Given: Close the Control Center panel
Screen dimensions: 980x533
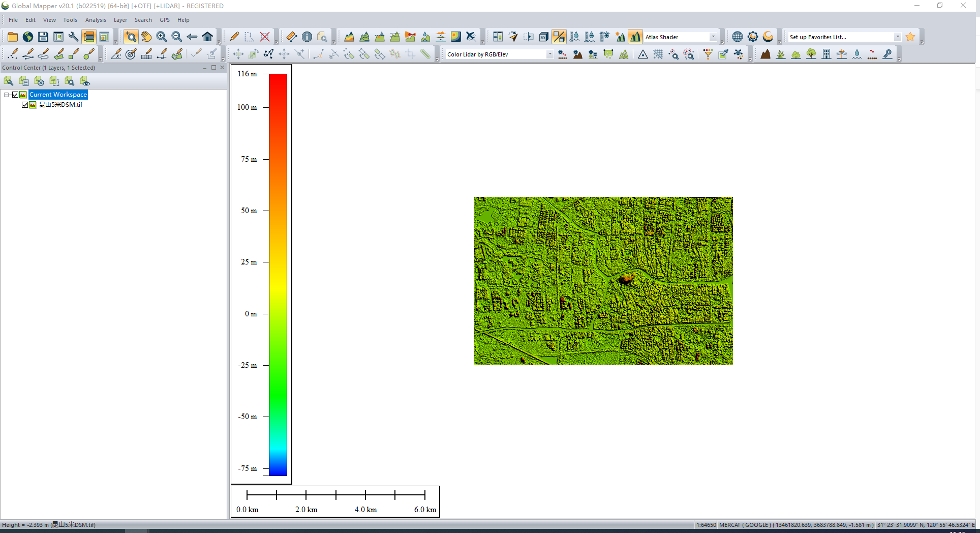Looking at the screenshot, I should [x=222, y=68].
